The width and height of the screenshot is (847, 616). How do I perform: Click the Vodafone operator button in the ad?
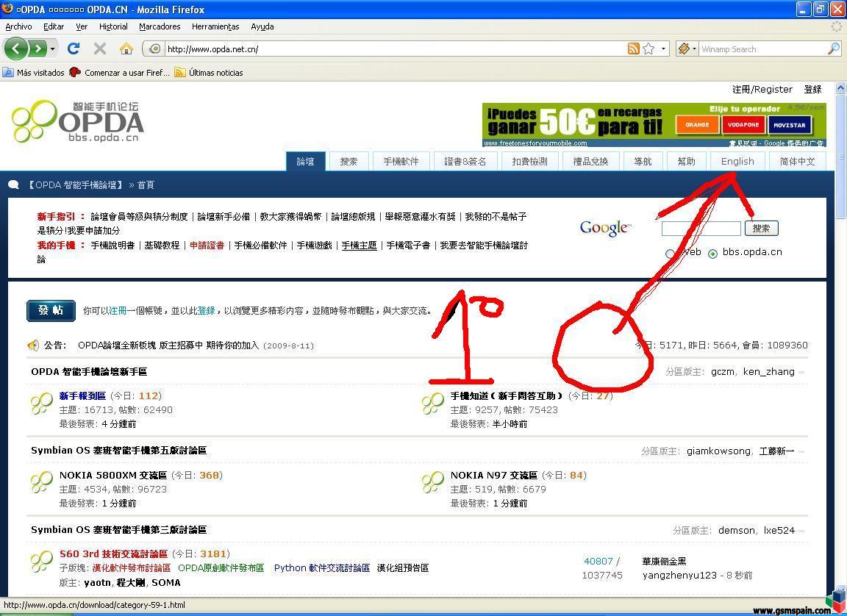click(x=743, y=125)
